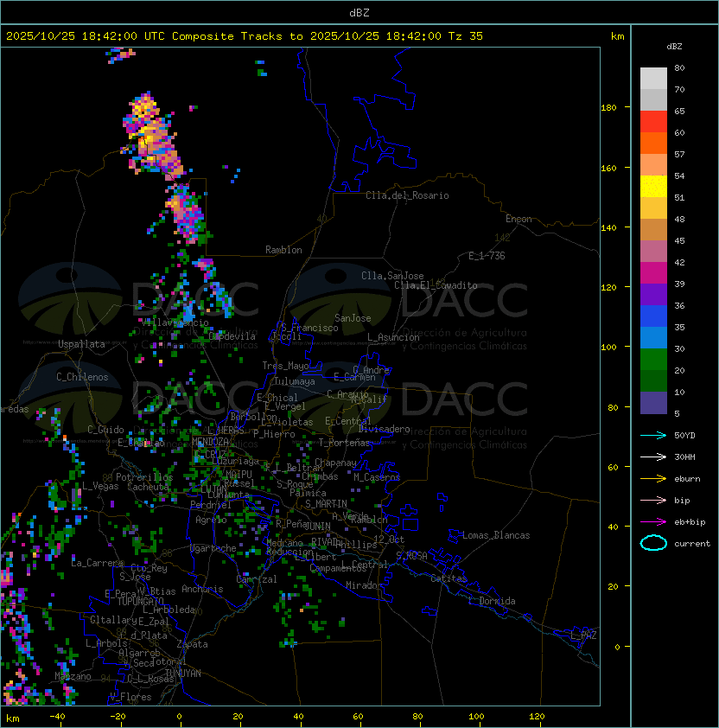Click the cyan 'current' ellipse icon
The height and width of the screenshot is (728, 719).
(653, 543)
